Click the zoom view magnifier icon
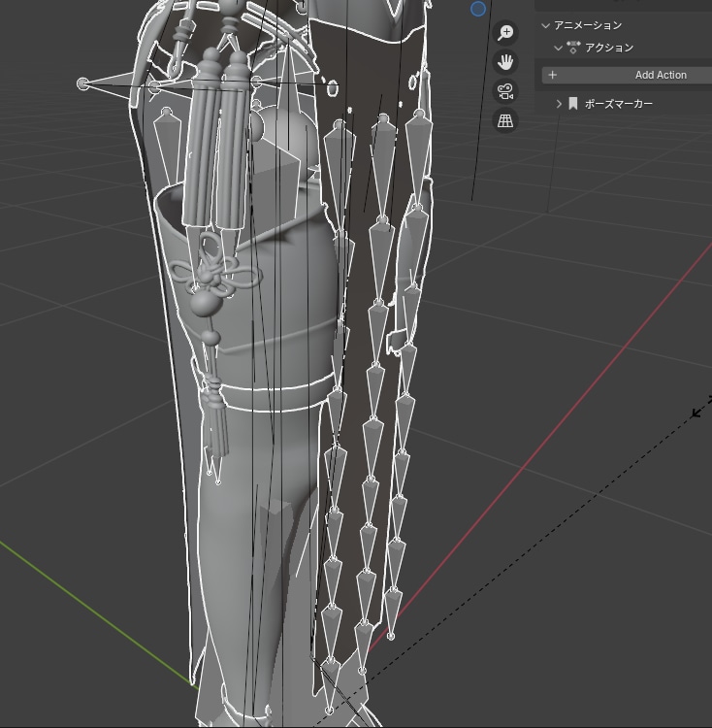Viewport: 712px width, 728px height. tap(505, 32)
